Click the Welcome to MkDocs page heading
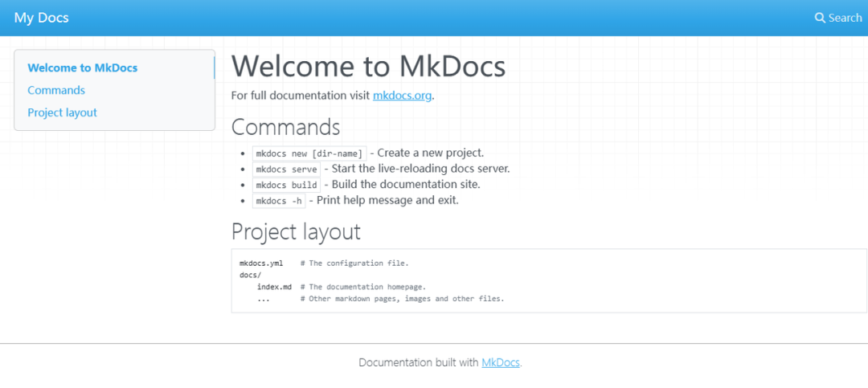This screenshot has width=868, height=388. point(368,66)
